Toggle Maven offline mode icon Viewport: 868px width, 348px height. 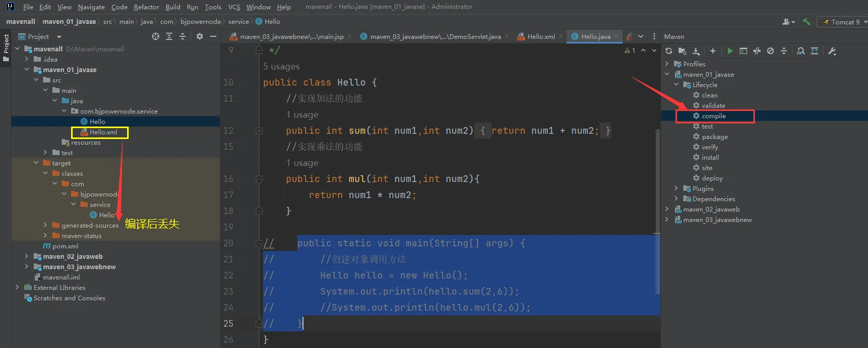(x=757, y=51)
